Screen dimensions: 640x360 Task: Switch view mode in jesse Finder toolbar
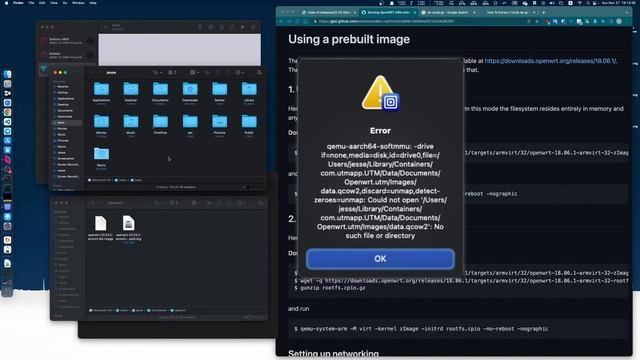point(173,73)
